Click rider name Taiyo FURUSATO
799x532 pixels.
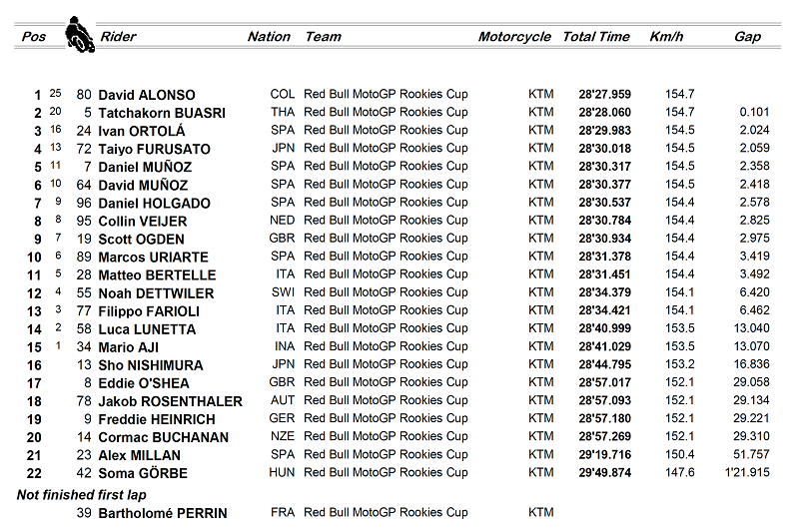[x=148, y=149]
